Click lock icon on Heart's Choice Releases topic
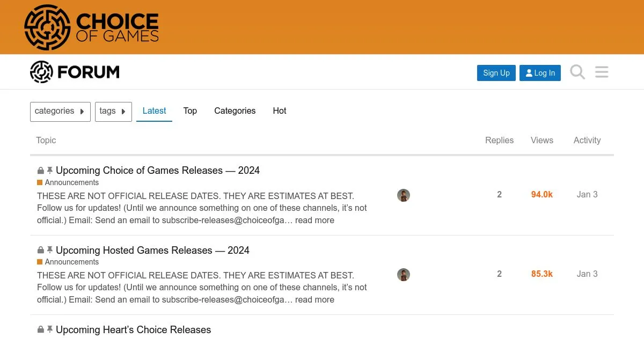Image resolution: width=644 pixels, height=338 pixels. point(40,329)
